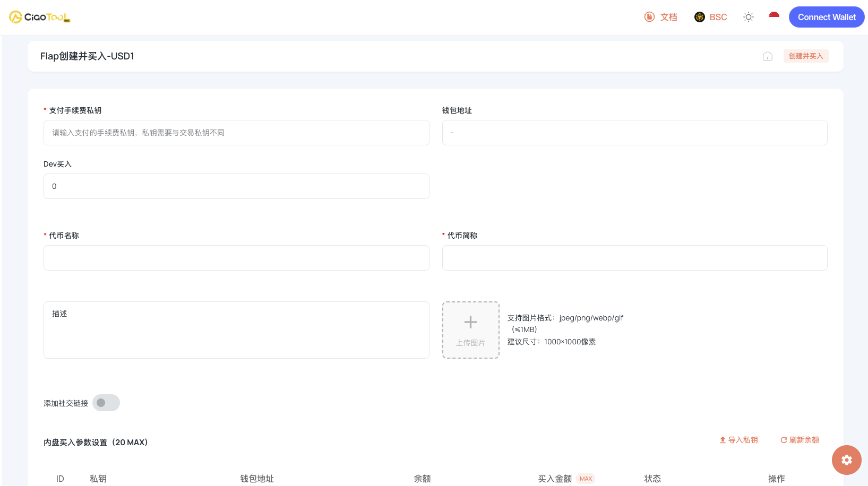The height and width of the screenshot is (486, 868).
Task: Focus the 支付手续费私钥 input field
Action: tap(236, 133)
